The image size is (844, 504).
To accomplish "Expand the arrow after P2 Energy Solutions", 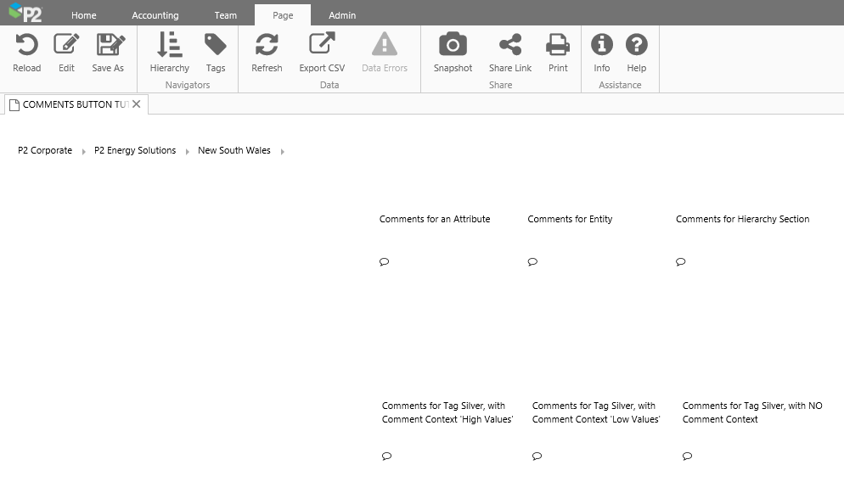I will click(187, 152).
